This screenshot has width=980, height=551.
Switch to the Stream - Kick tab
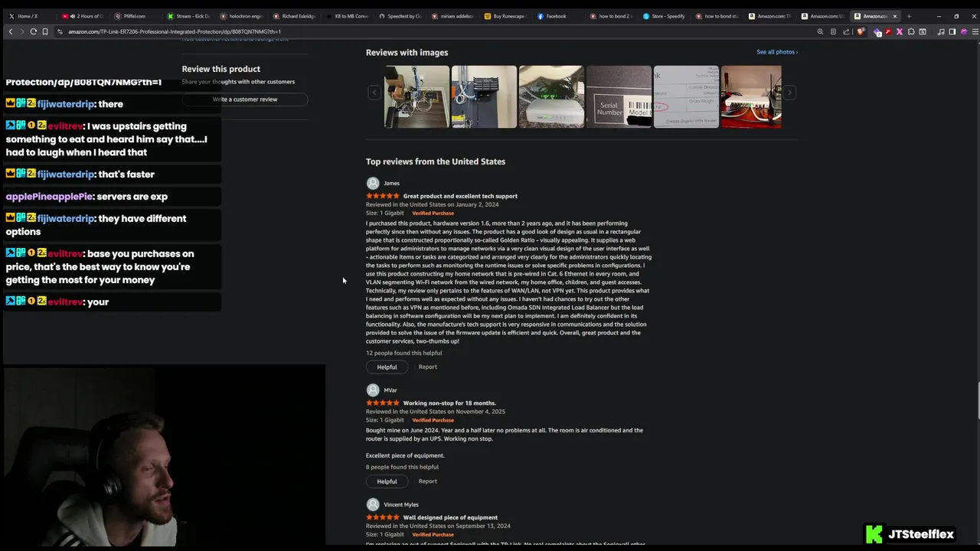coord(188,16)
